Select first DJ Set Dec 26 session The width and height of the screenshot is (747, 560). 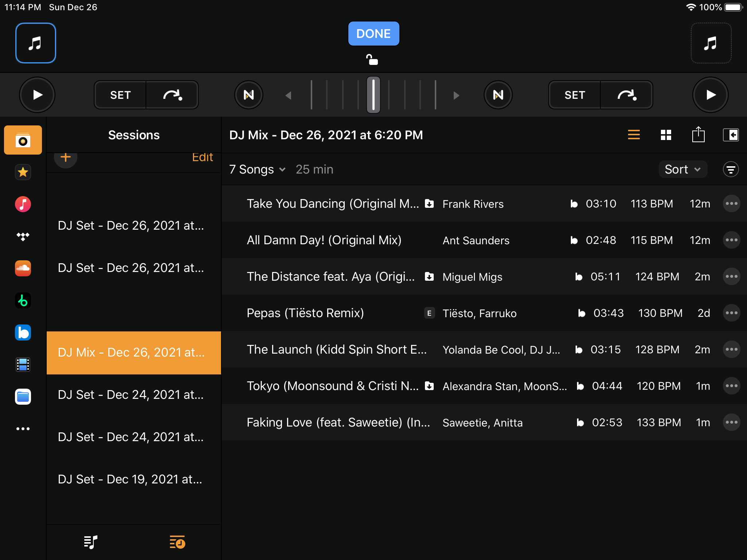point(134,226)
